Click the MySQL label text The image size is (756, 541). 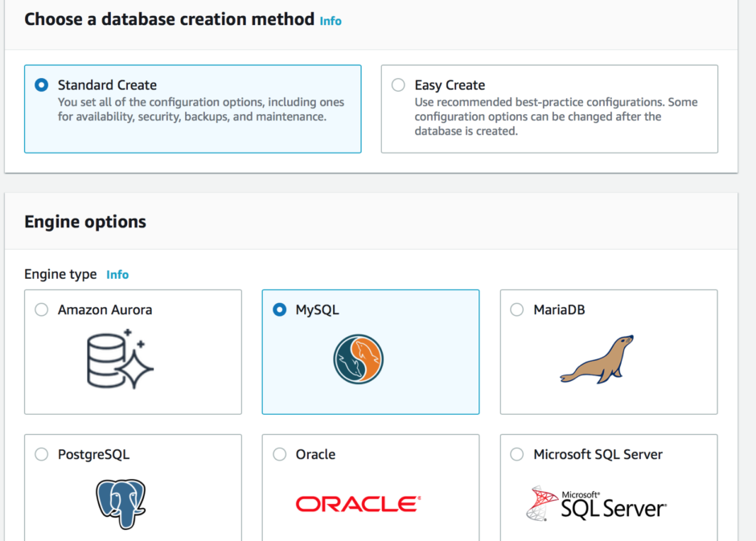[317, 309]
